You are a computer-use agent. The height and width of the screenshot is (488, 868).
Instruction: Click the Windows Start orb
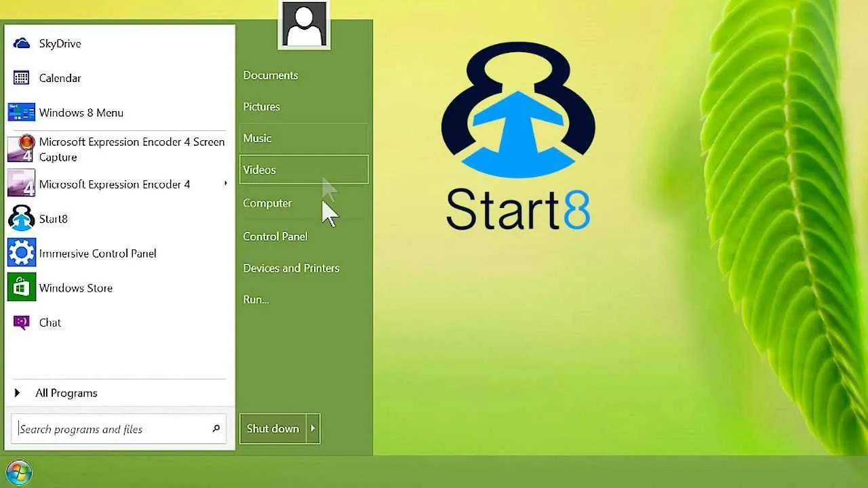tap(18, 472)
